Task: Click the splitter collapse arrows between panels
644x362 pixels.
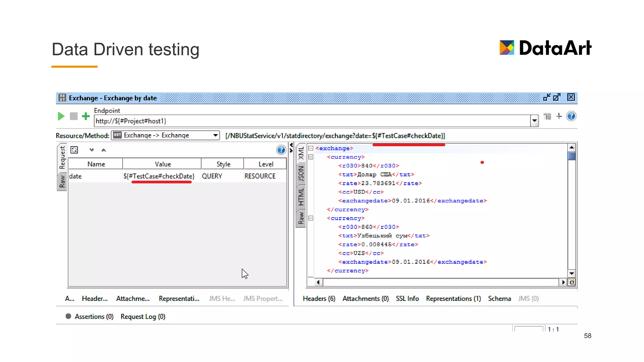Action: [291, 148]
